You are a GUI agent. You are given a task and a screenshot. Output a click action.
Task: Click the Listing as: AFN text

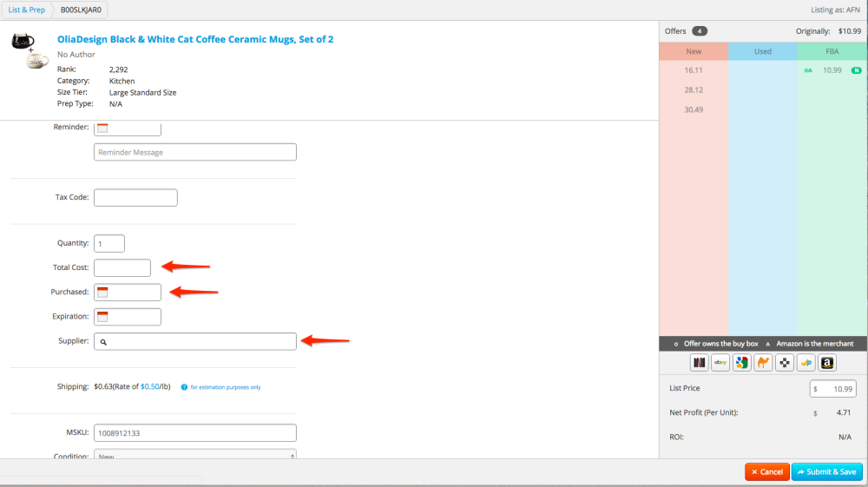835,10
